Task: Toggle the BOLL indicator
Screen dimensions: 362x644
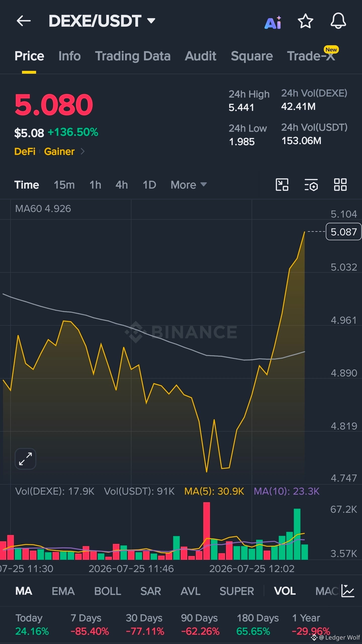Action: click(x=108, y=591)
